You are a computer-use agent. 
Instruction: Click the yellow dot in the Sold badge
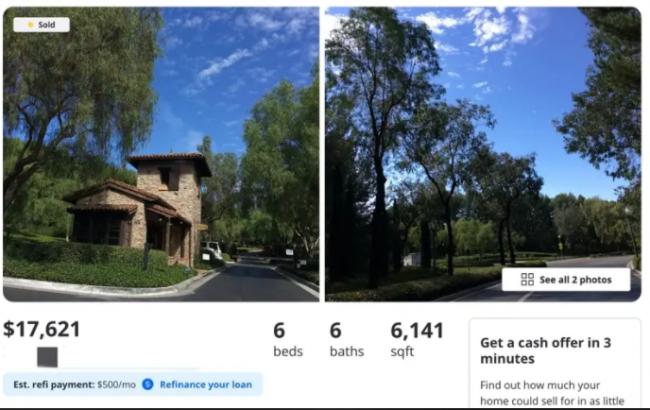click(x=30, y=25)
